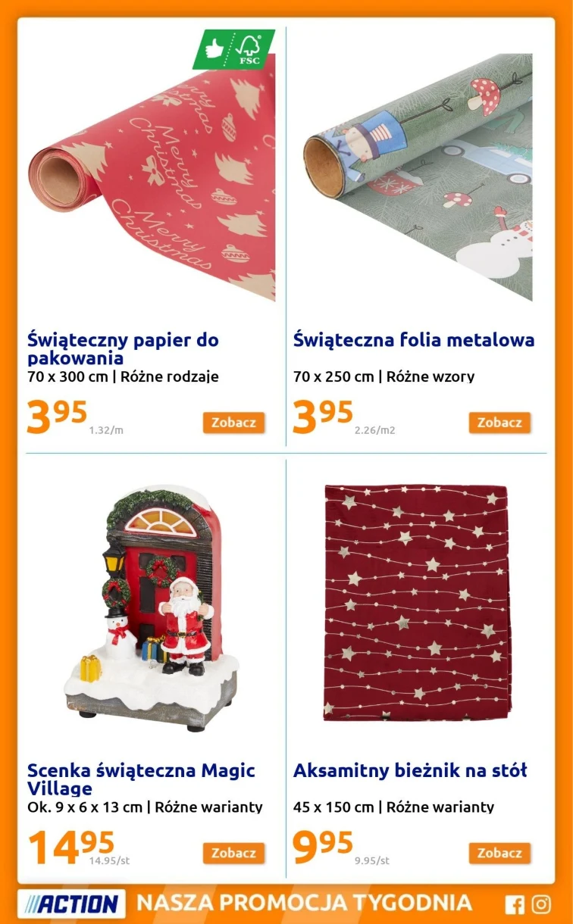Click the Nasza Promocja Tygodnia banner text
This screenshot has height=924, width=573.
tap(304, 903)
